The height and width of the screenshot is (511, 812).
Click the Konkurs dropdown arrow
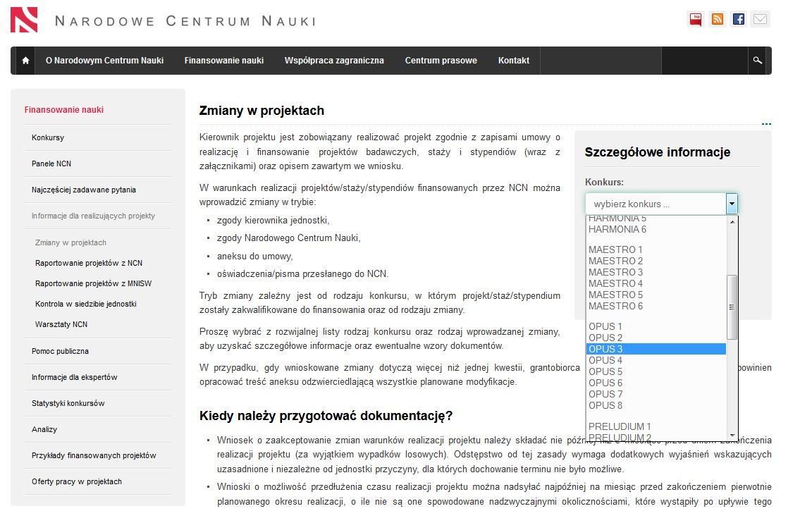[732, 204]
